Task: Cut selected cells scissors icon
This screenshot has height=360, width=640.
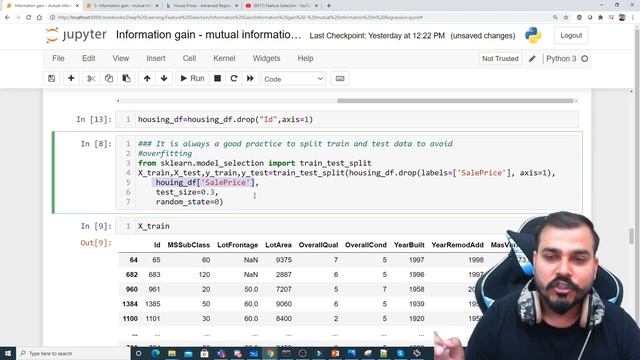Action: point(91,78)
